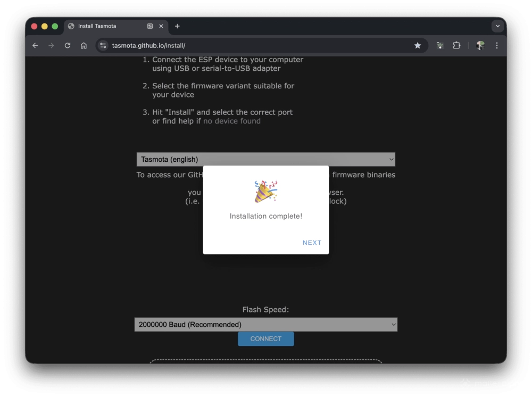This screenshot has width=532, height=397.
Task: Click NEXT in the Installation complete dialog
Action: pos(312,242)
